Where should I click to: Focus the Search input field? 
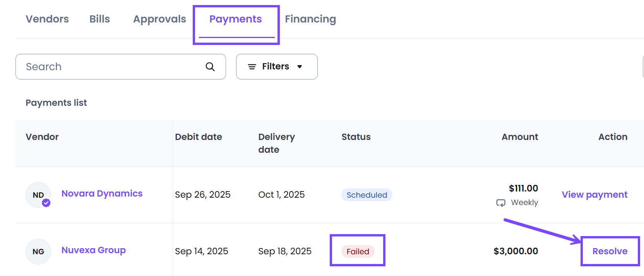[112, 67]
